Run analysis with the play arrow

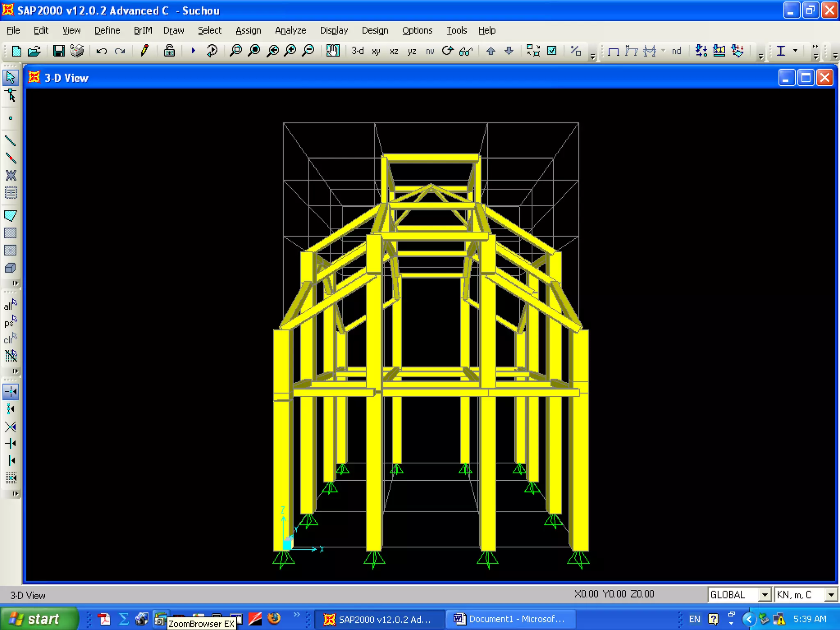pos(193,51)
